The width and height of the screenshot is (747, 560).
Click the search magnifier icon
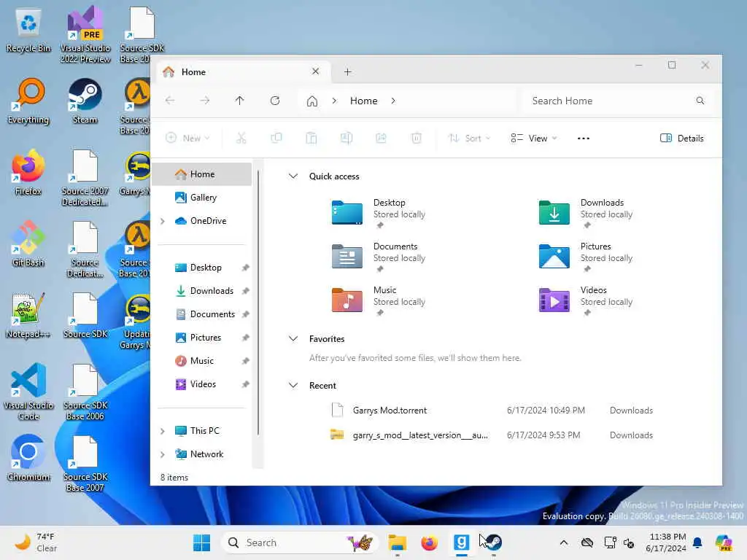click(x=700, y=101)
